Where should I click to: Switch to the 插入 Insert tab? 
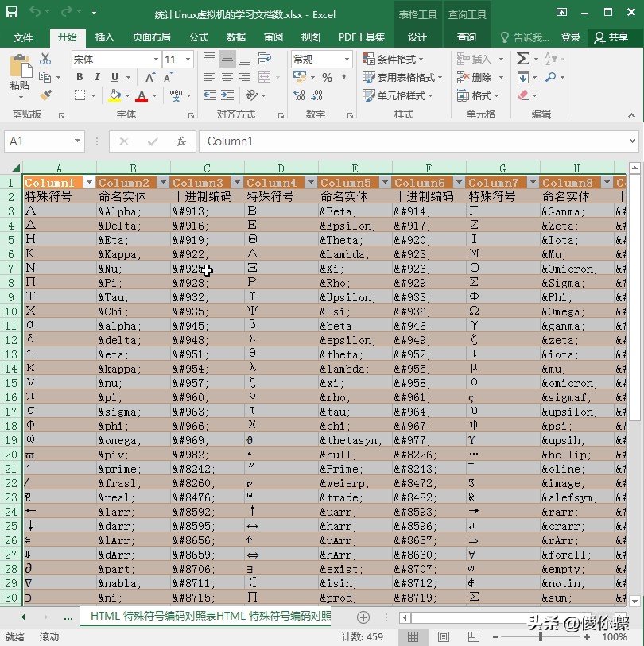(104, 37)
